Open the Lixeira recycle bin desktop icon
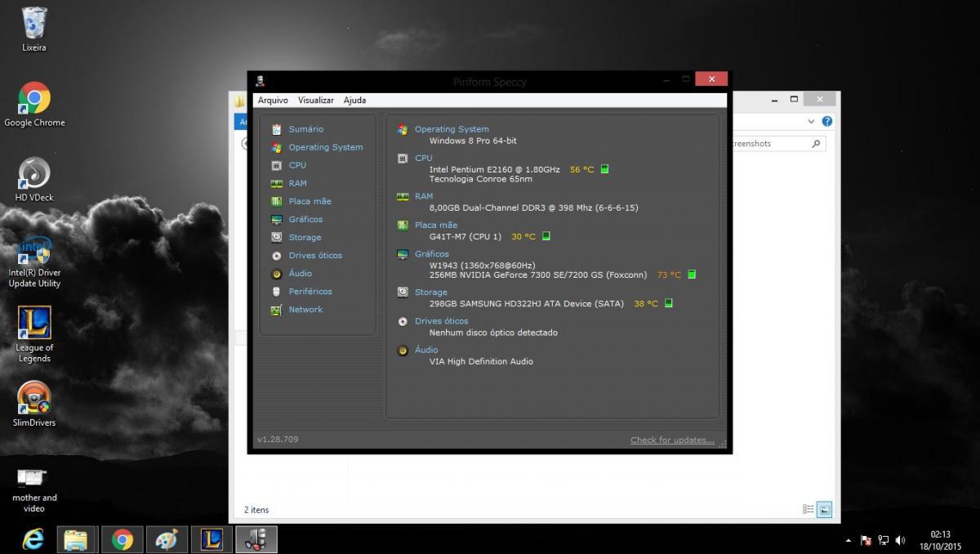 [x=34, y=29]
